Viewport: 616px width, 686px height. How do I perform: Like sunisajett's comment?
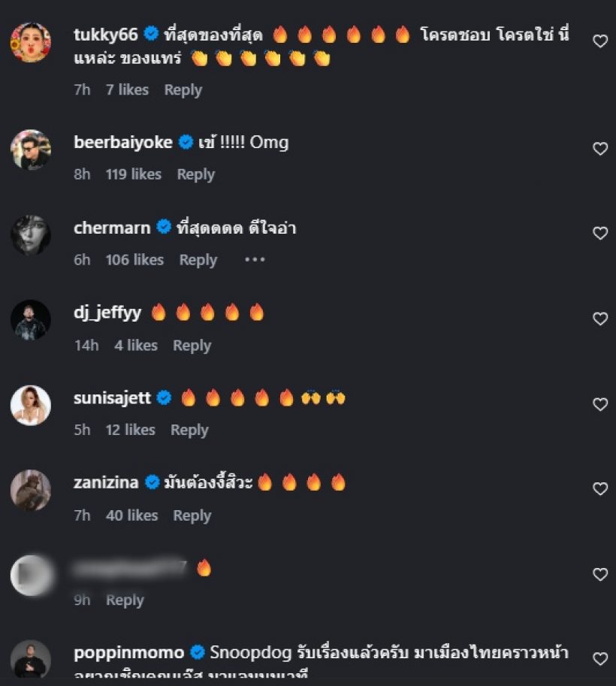600,404
